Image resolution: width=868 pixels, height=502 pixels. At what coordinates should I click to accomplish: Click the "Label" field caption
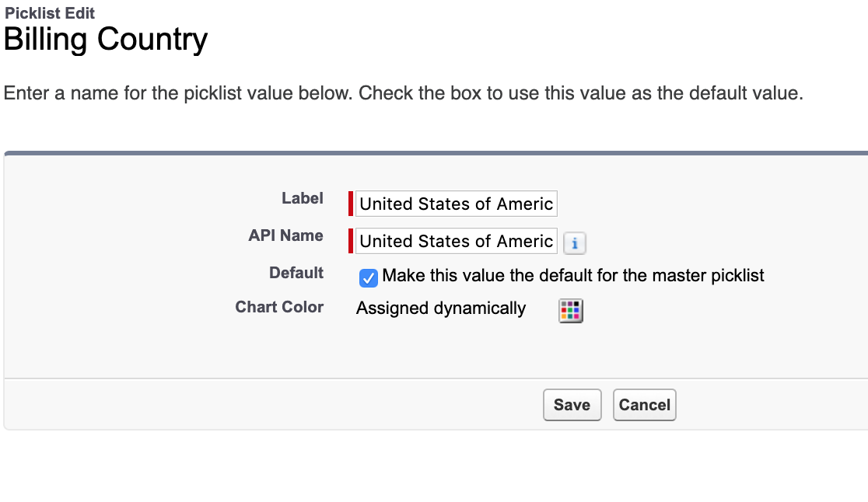coord(303,199)
